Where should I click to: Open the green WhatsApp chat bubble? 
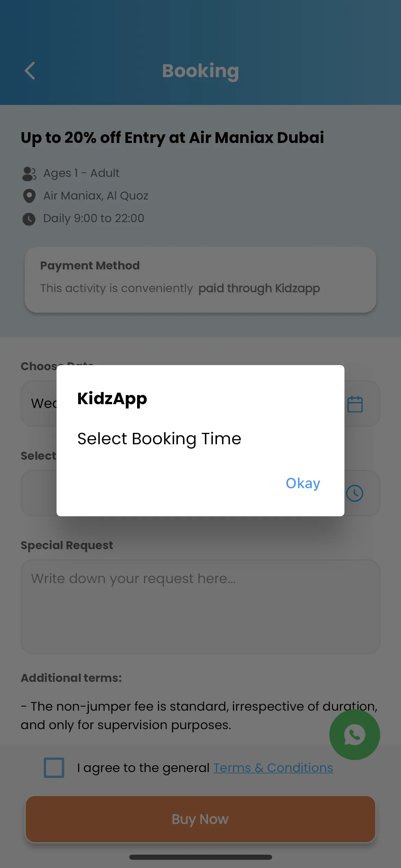tap(354, 735)
